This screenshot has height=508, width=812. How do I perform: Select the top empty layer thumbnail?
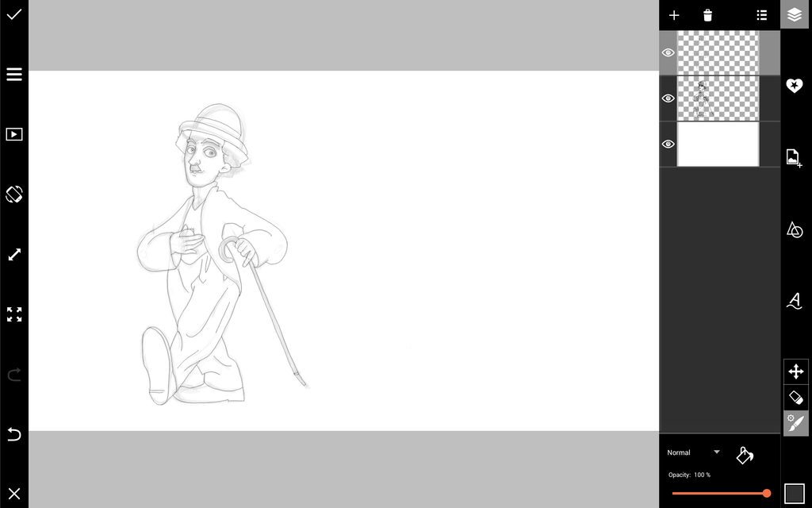point(718,53)
